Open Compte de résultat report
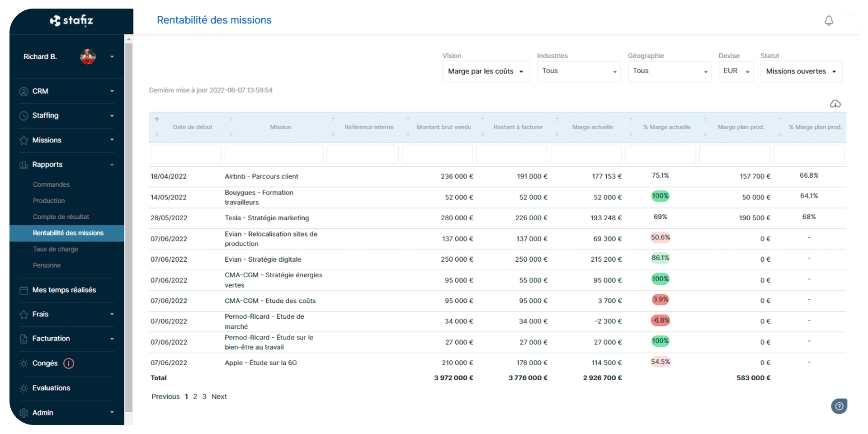The height and width of the screenshot is (434, 868). click(x=61, y=217)
